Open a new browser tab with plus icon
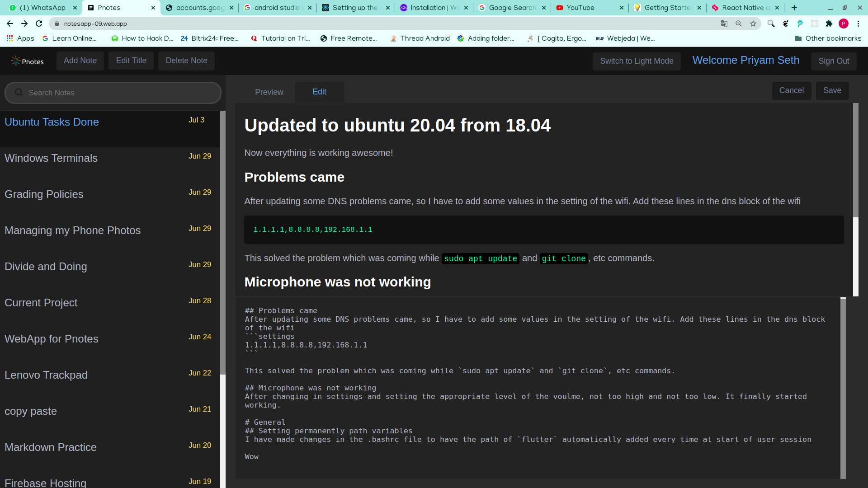 coord(794,8)
